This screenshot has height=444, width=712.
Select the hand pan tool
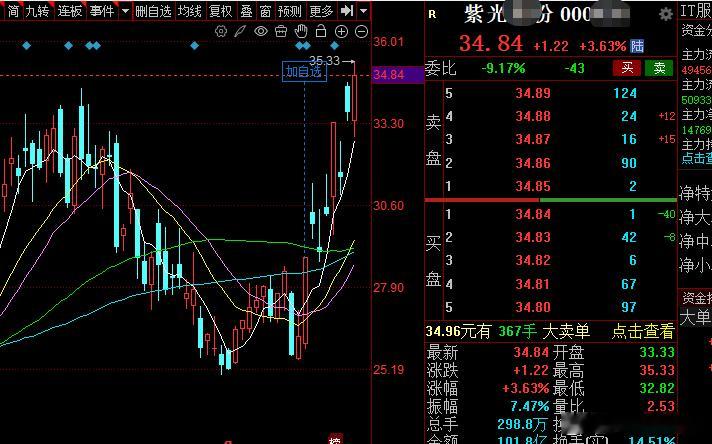point(301,31)
